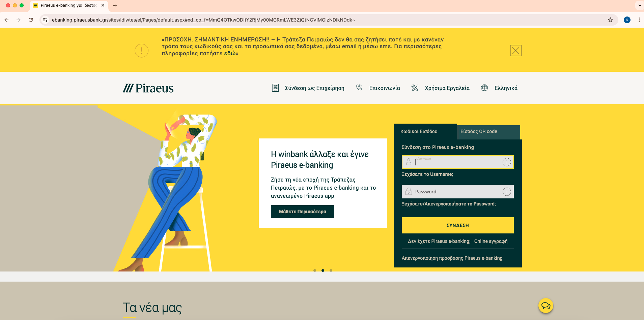644x320 pixels.
Task: Click the globe language icon
Action: (484, 88)
